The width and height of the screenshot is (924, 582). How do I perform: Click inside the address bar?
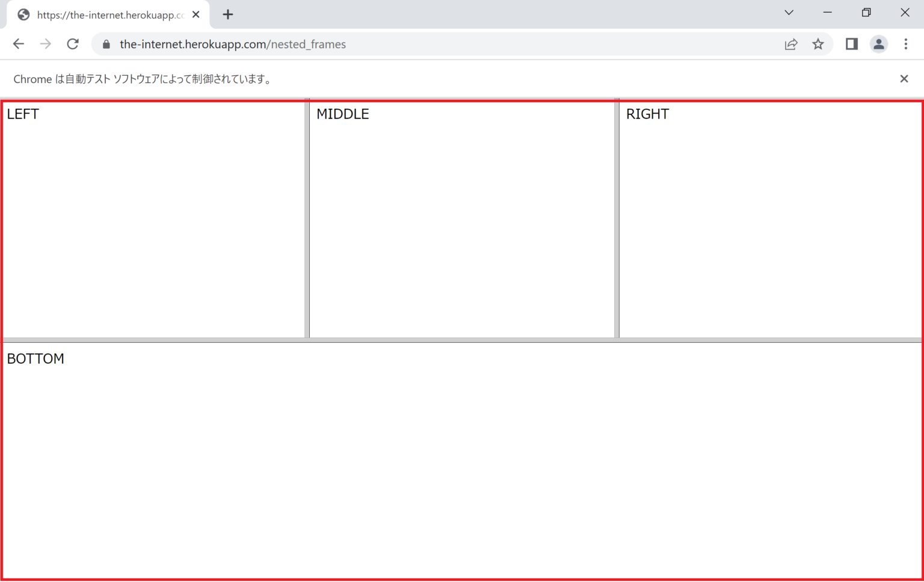click(x=301, y=44)
